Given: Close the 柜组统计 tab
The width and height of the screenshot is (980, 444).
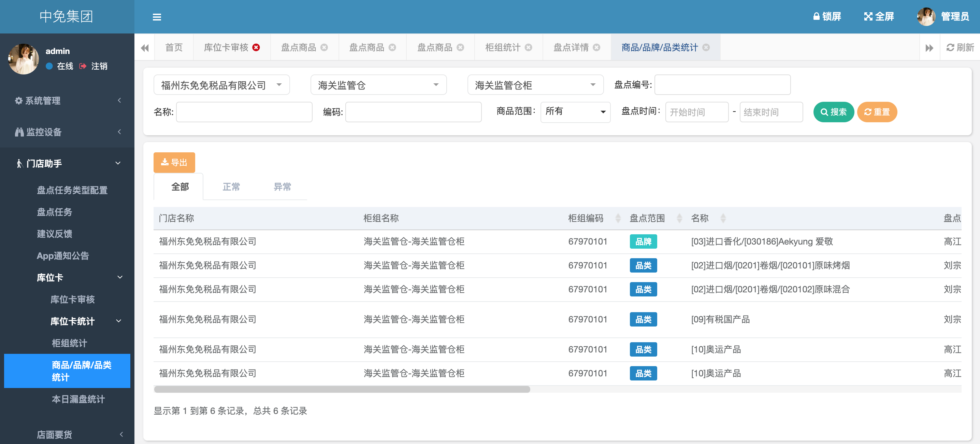Looking at the screenshot, I should [x=528, y=47].
